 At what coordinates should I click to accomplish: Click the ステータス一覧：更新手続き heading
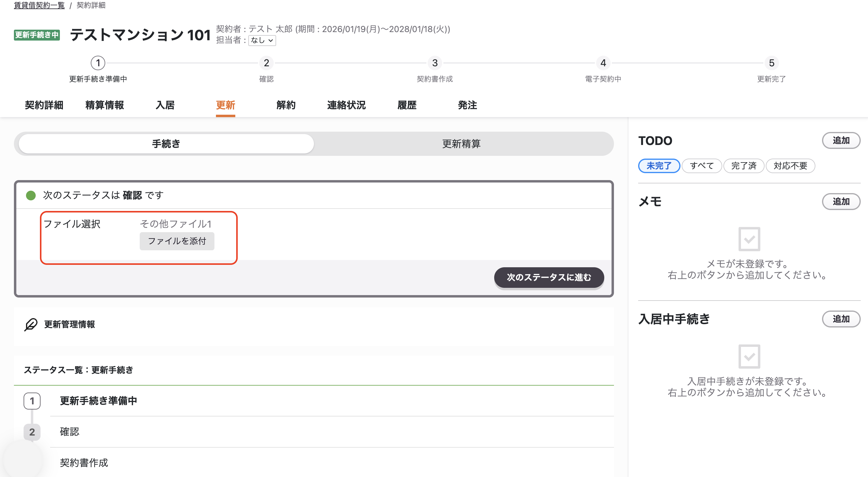click(79, 370)
